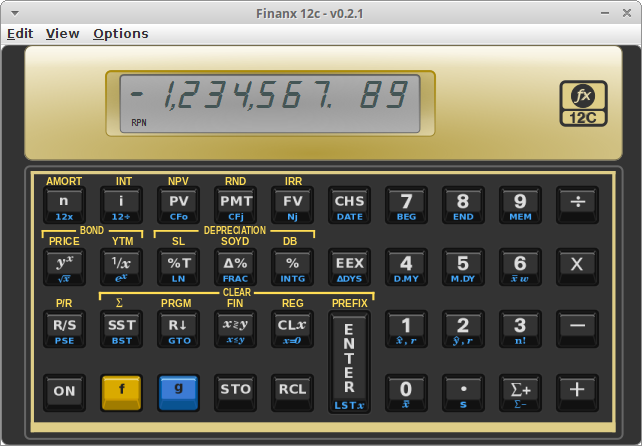Open the Edit menu
This screenshot has width=642, height=446.
(x=20, y=34)
